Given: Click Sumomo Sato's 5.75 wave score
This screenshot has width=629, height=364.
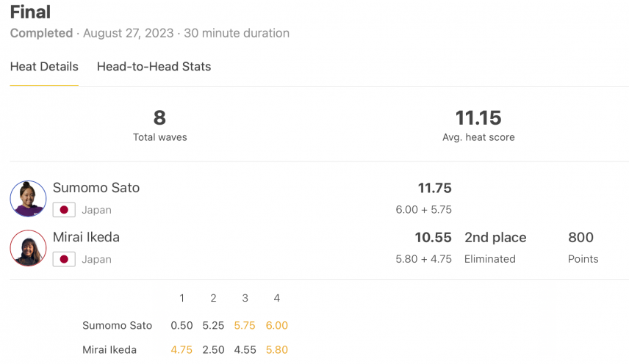Looking at the screenshot, I should 245,325.
